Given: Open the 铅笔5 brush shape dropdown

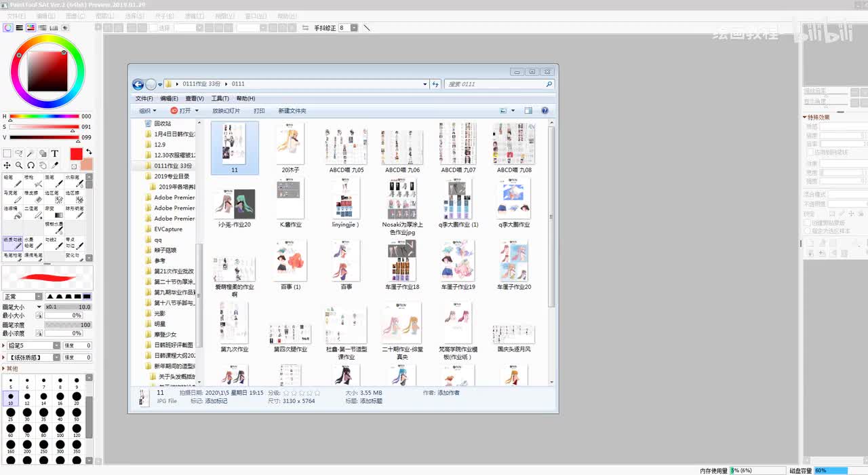Looking at the screenshot, I should 56,346.
